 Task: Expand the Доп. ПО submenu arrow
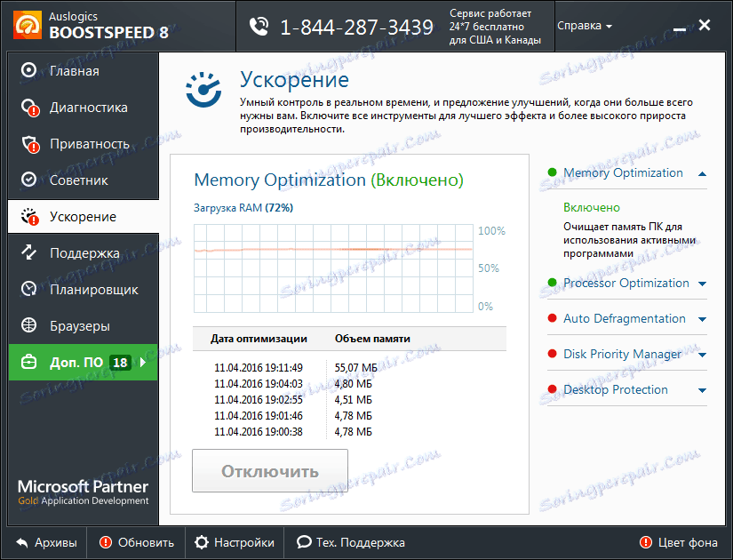[x=143, y=362]
